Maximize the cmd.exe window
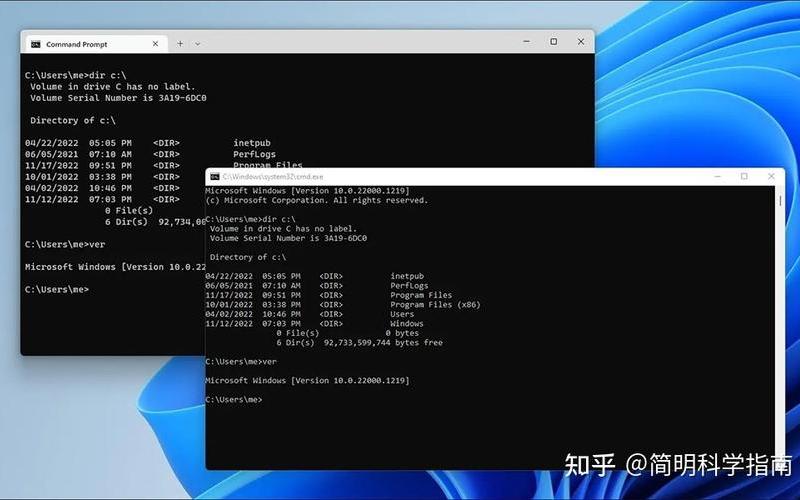Image resolution: width=800 pixels, height=500 pixels. [744, 177]
